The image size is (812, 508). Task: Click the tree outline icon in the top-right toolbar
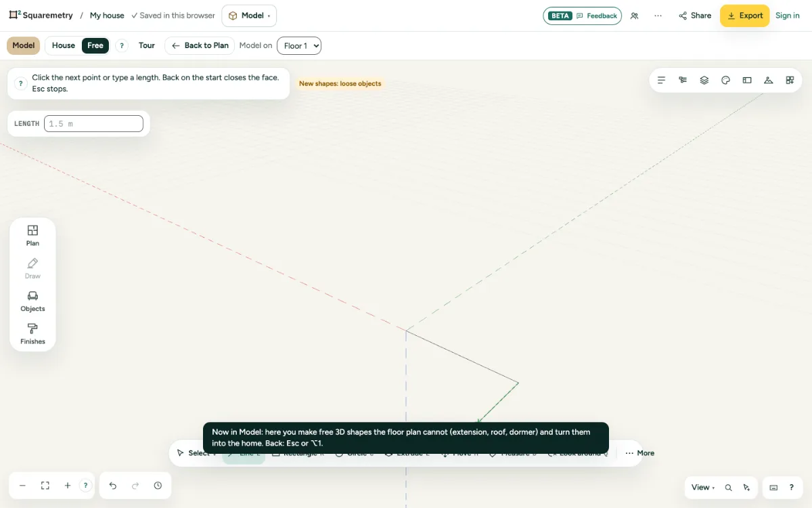(x=683, y=80)
